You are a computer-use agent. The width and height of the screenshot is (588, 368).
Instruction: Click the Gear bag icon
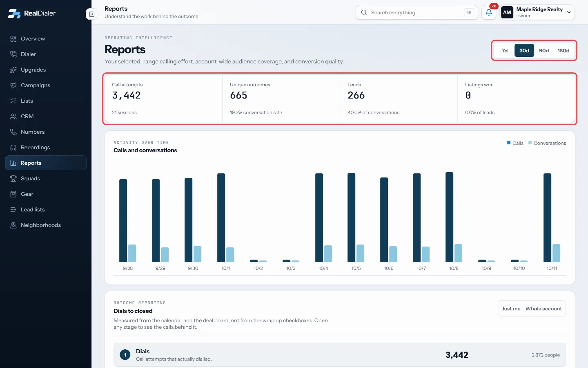coord(13,194)
